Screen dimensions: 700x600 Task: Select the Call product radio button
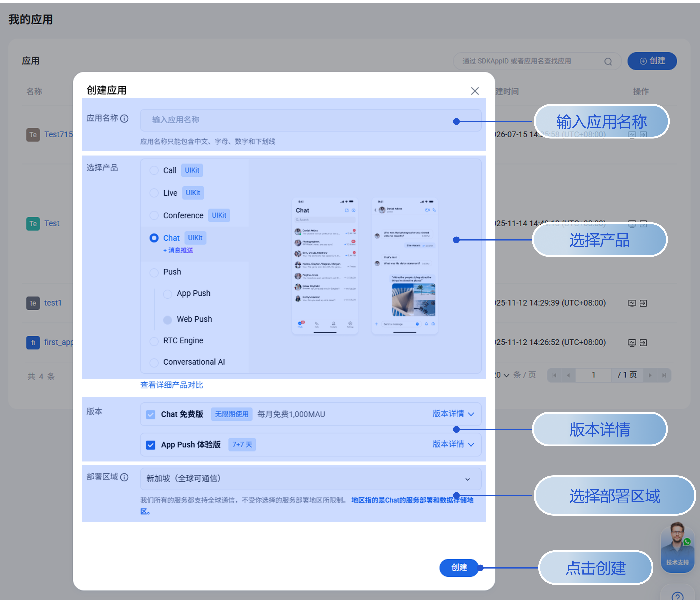coord(154,170)
